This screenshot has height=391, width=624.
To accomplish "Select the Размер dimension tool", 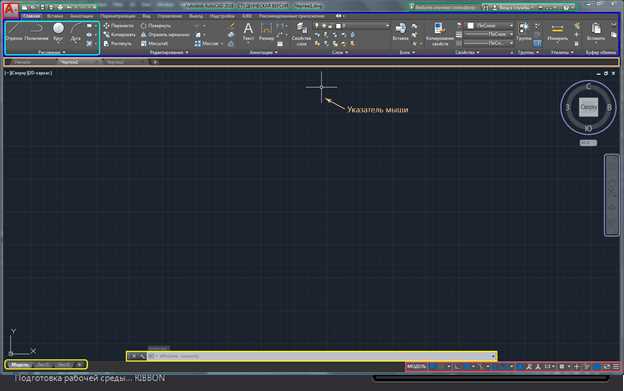I will click(266, 31).
